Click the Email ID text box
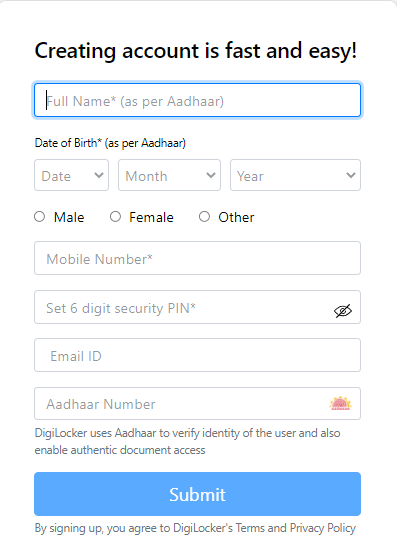This screenshot has height=539, width=397. (x=197, y=355)
